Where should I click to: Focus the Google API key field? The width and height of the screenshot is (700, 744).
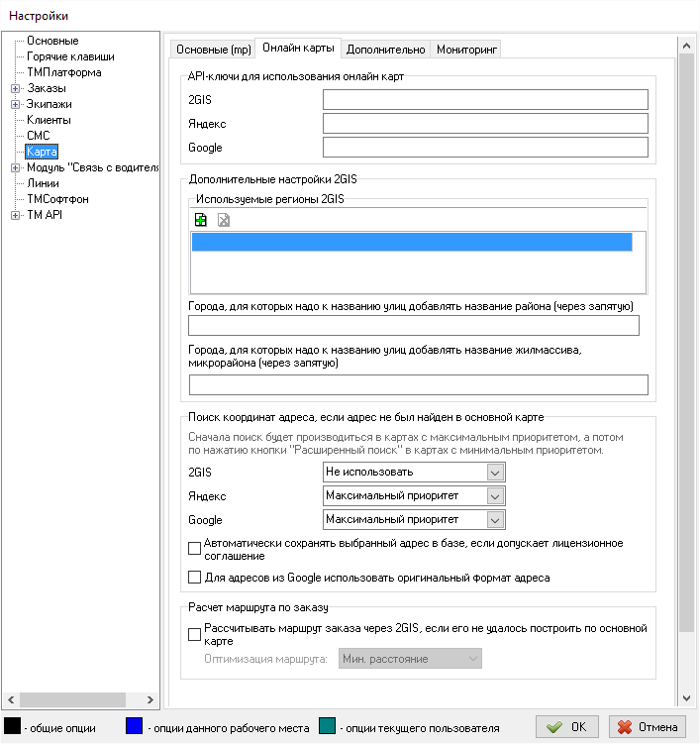pos(485,147)
